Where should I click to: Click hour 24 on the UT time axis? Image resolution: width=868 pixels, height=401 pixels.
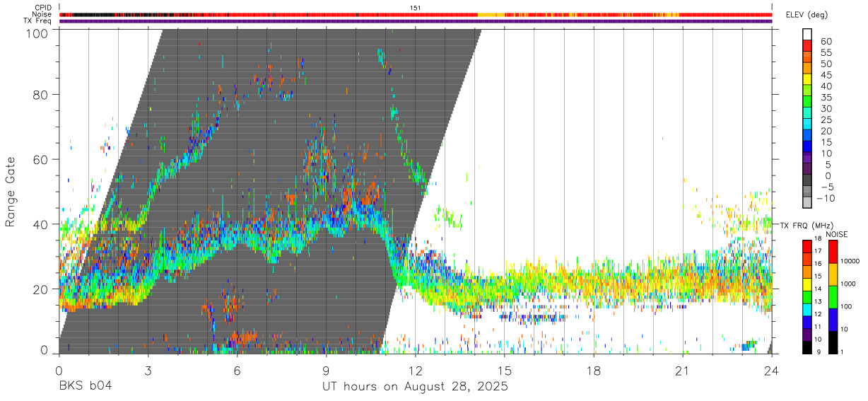coord(771,370)
